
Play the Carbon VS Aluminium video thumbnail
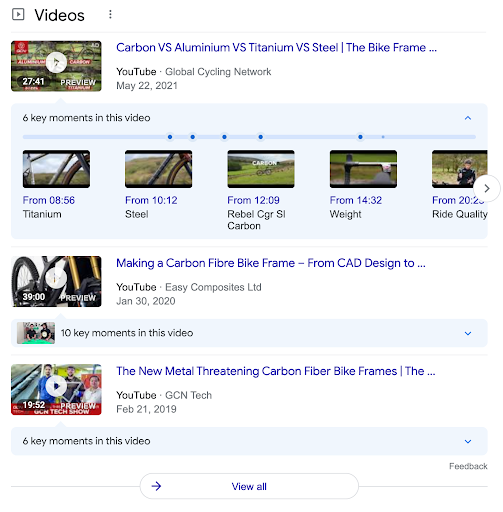coord(56,66)
